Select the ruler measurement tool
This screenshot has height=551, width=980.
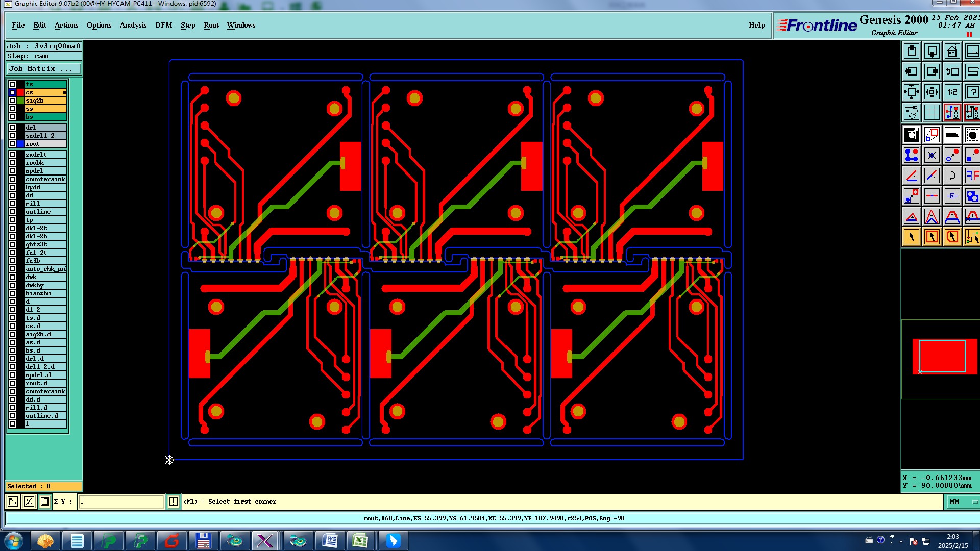952,135
